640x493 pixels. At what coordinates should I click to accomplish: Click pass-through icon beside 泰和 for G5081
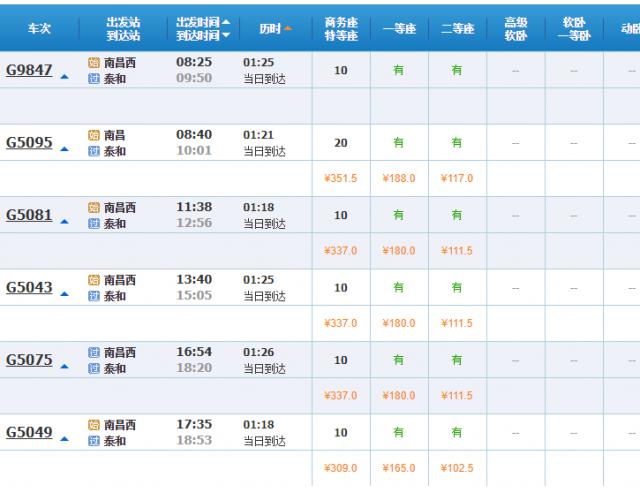[x=94, y=224]
